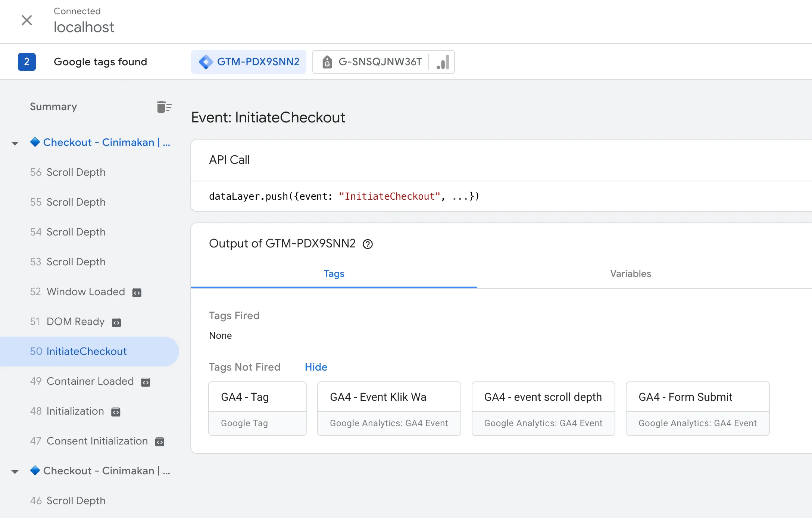Click the Tags Fired label

click(x=234, y=316)
